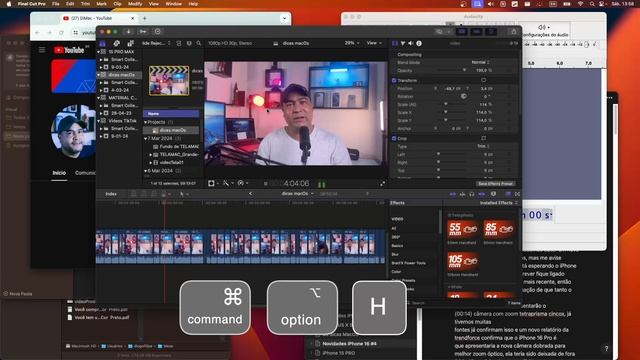
Task: Open the Color inspector icon
Action: (403, 43)
